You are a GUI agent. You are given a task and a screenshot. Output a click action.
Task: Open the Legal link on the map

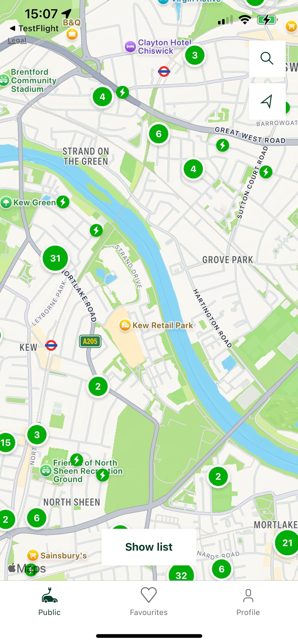[x=17, y=40]
